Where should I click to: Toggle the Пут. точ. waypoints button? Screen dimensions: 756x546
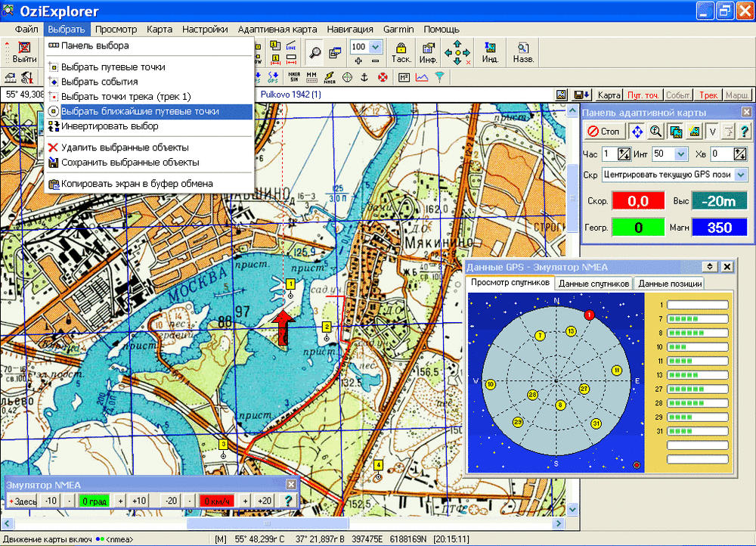[643, 95]
